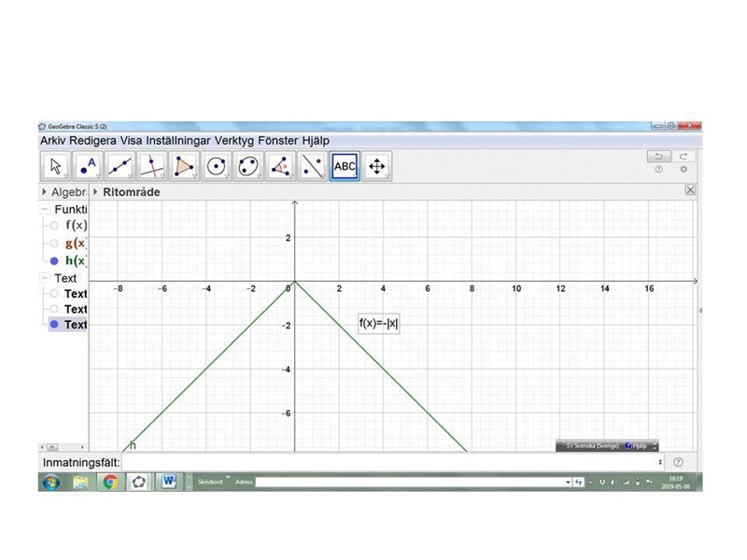Screen dimensions: 747x560
Task: Collapse the Text group in Algebra panel
Action: pyautogui.click(x=44, y=278)
